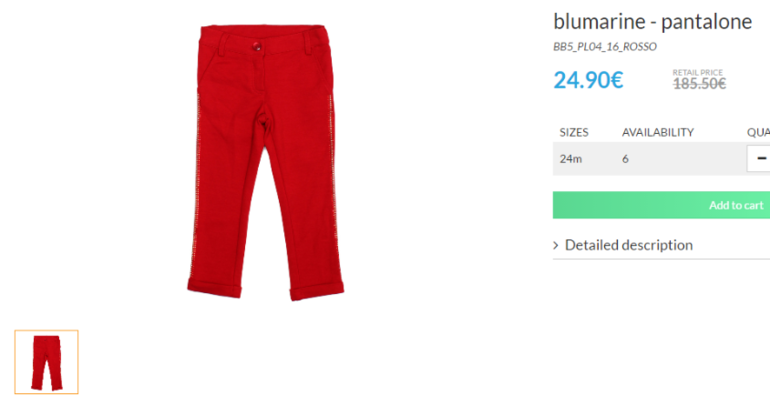Screen dimensions: 770x407
Task: Click the partially visible quantity column header
Action: tap(758, 133)
